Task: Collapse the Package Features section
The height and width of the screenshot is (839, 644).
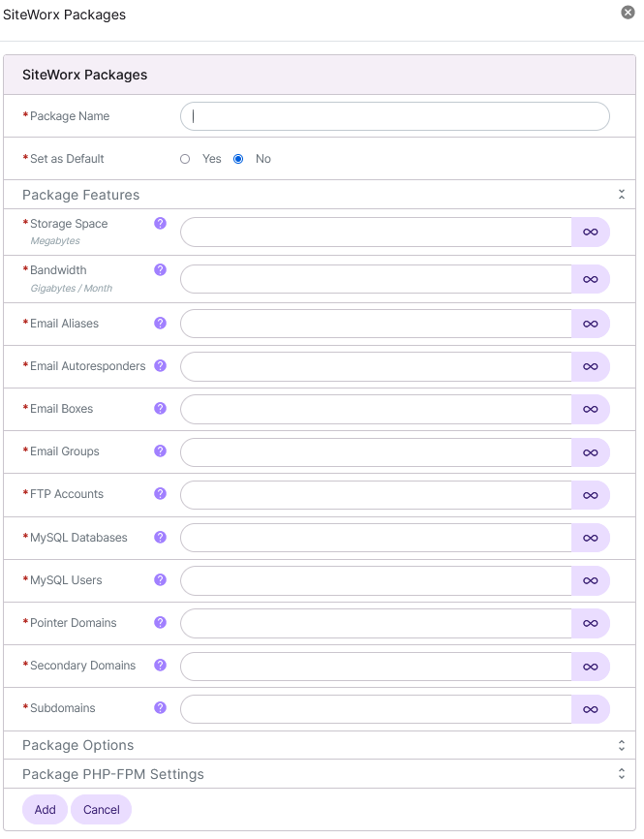Action: (622, 194)
